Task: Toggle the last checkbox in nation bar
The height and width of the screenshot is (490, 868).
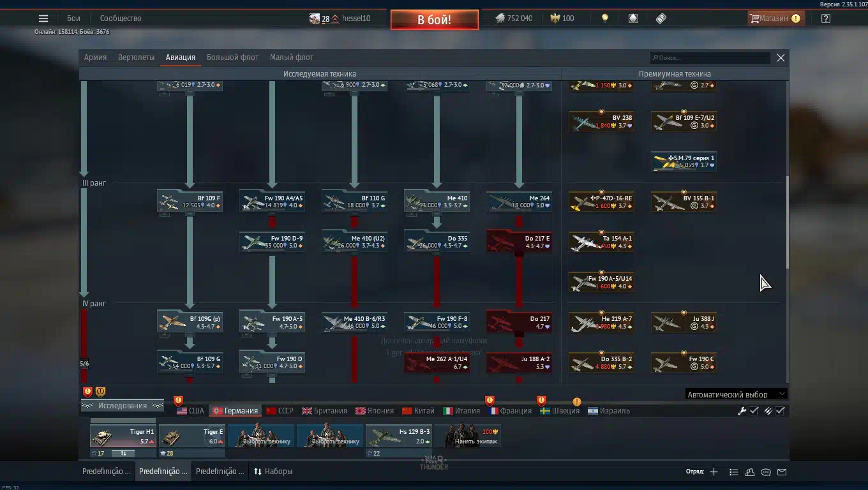Action: [x=780, y=411]
